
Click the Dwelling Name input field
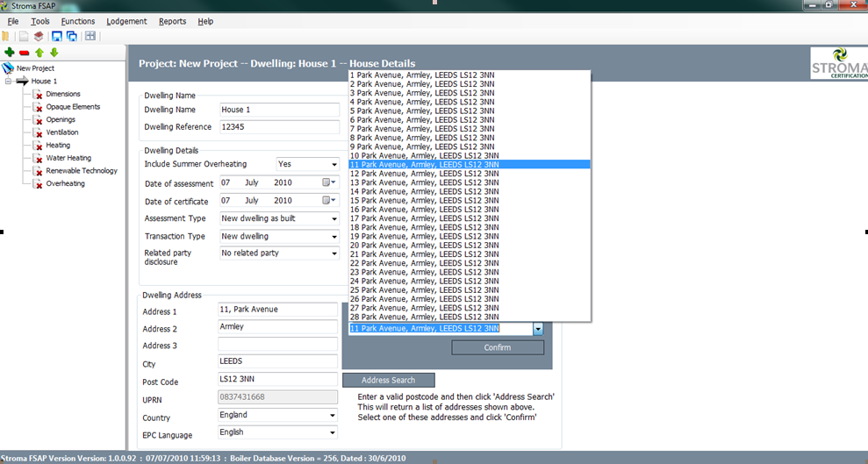[280, 110]
